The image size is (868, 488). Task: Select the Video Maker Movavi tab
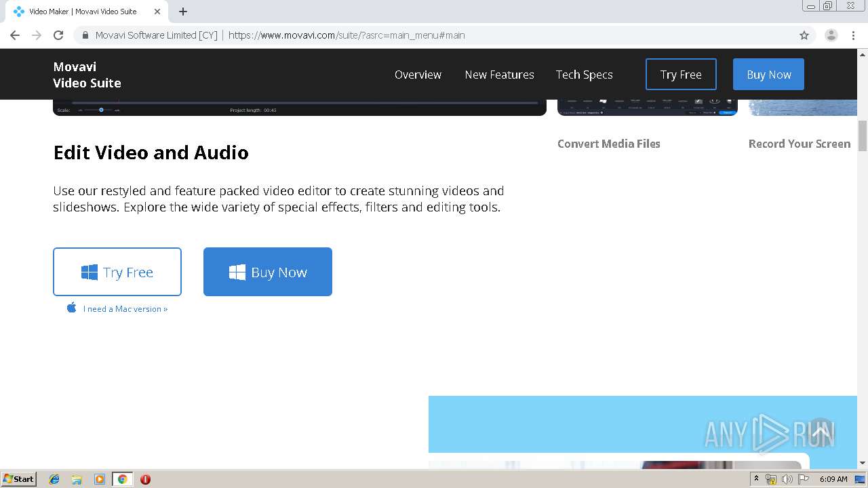(x=85, y=12)
